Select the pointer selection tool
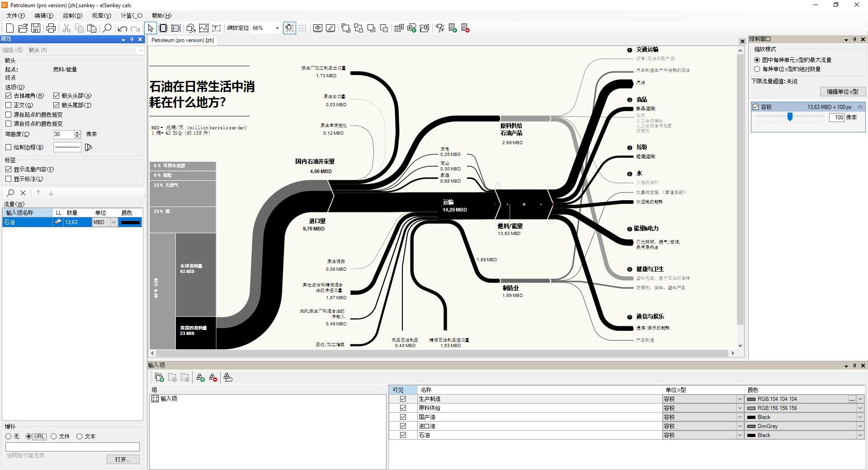 (x=151, y=28)
